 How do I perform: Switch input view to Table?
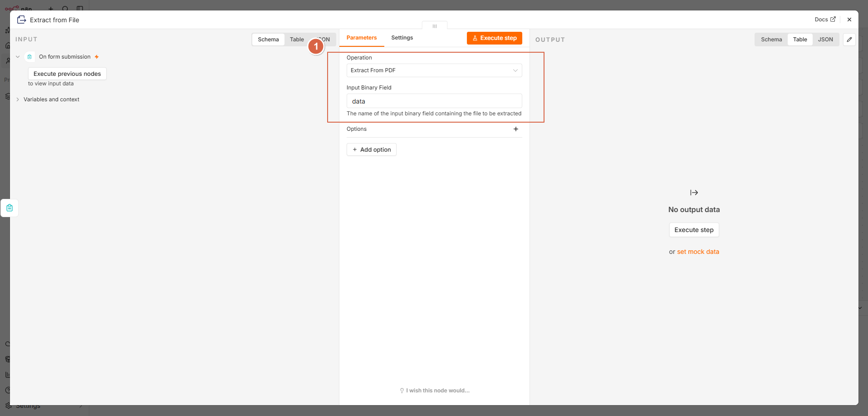click(x=297, y=40)
